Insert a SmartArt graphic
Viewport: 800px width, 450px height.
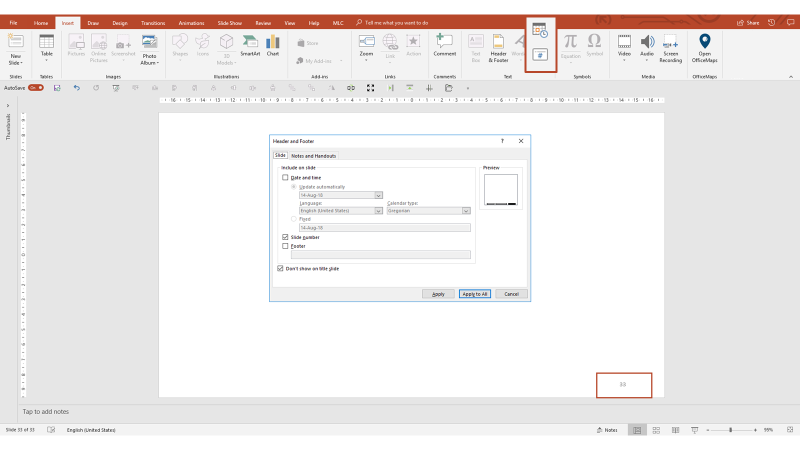(250, 46)
